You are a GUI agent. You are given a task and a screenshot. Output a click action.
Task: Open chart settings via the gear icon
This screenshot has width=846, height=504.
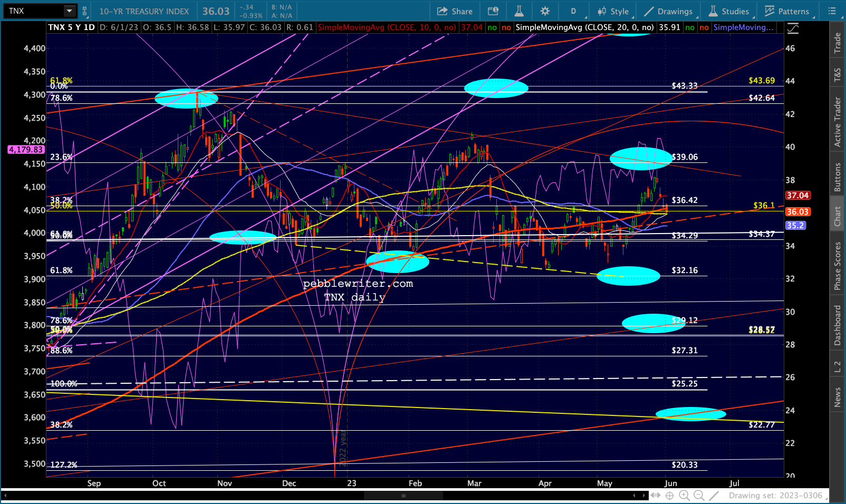click(x=545, y=11)
